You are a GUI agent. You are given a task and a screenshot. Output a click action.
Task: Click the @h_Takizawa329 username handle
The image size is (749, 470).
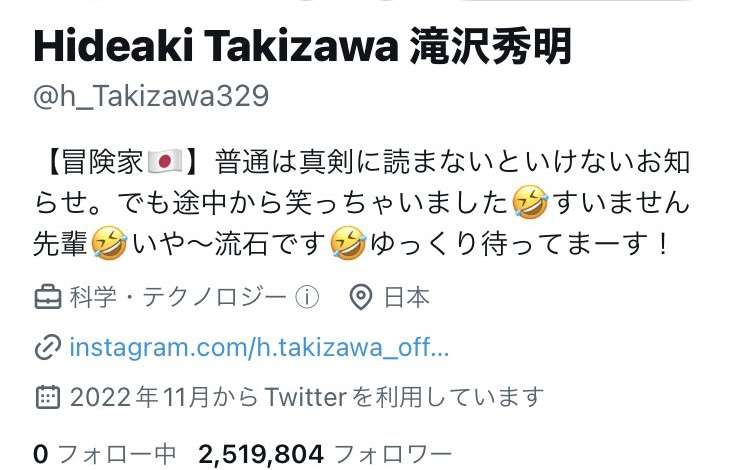[151, 96]
